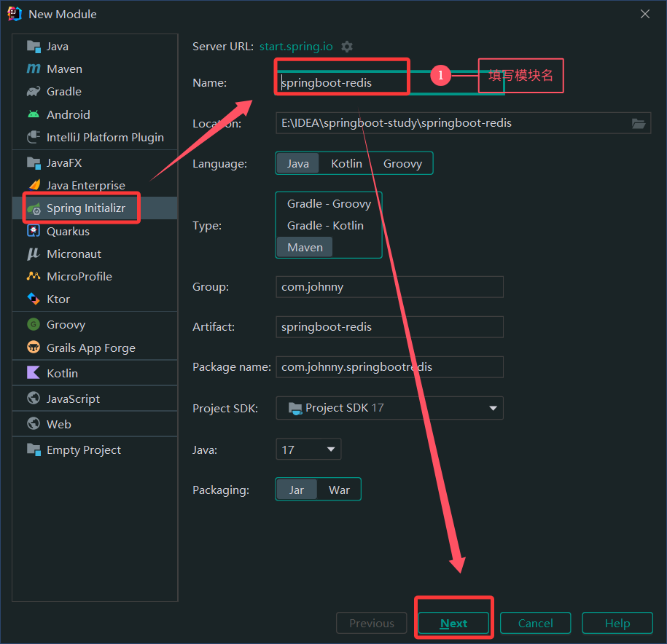Click the Grails App Forge icon
667x644 pixels.
[x=34, y=347]
